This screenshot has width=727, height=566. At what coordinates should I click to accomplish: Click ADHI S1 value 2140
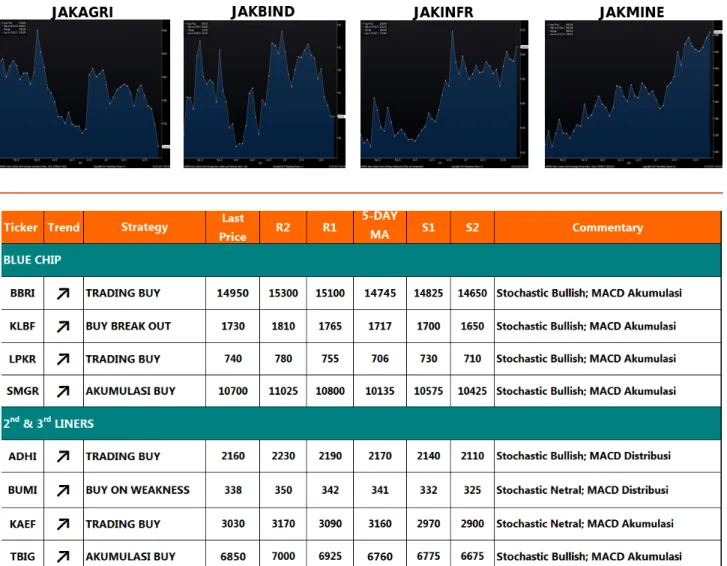pyautogui.click(x=428, y=456)
